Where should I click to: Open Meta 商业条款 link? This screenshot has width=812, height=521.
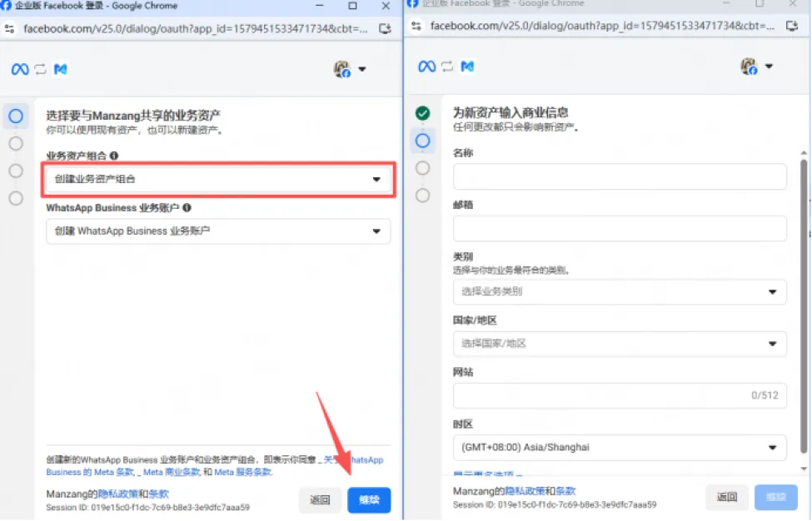click(x=172, y=472)
